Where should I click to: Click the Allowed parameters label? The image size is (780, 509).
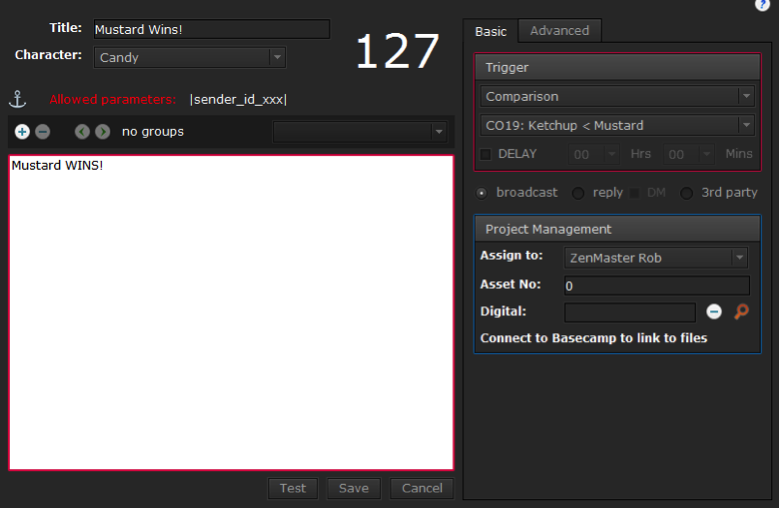pos(112,99)
